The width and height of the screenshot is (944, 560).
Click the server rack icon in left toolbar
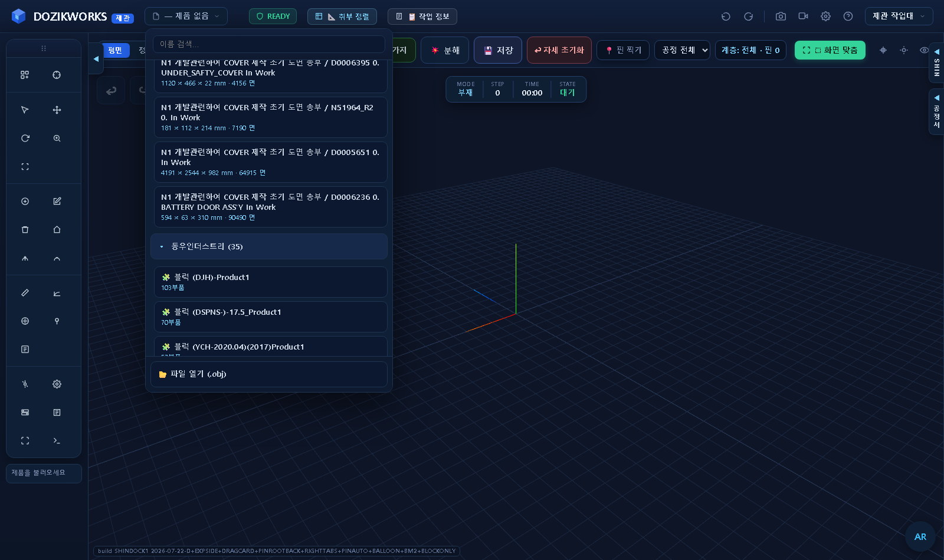click(25, 413)
